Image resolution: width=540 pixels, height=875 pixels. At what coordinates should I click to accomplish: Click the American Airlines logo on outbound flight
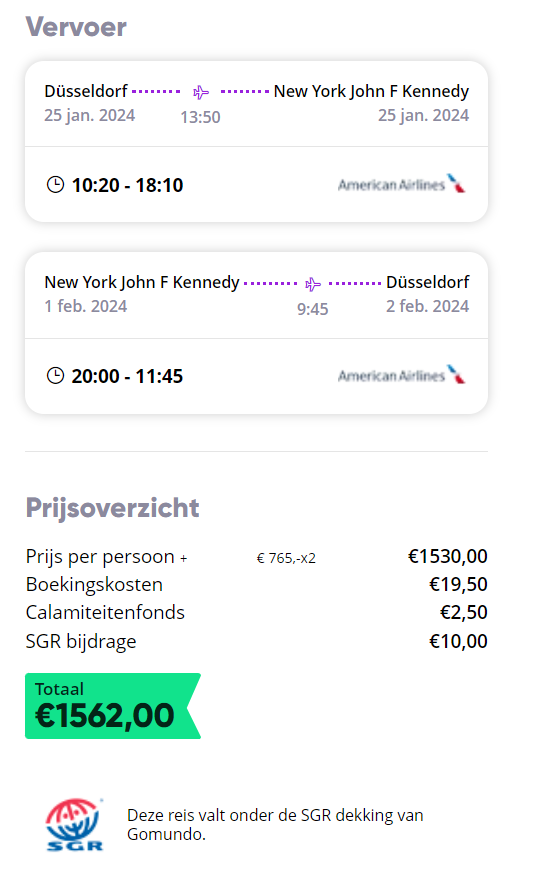[402, 184]
